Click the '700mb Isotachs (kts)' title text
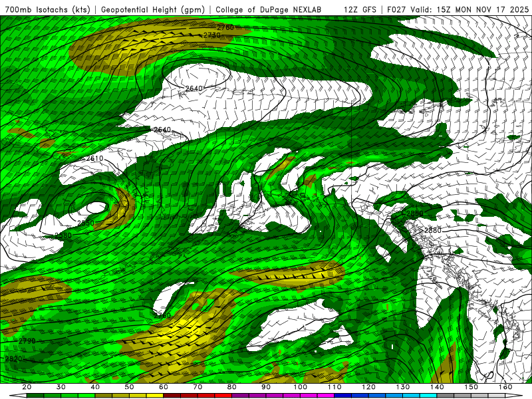 click(x=48, y=9)
